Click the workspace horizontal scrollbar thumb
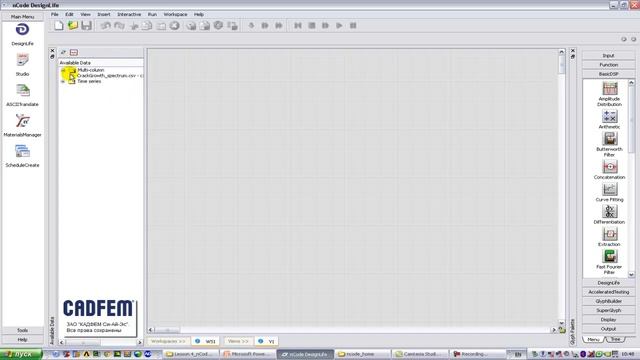This screenshot has width=640, height=360. point(167,330)
